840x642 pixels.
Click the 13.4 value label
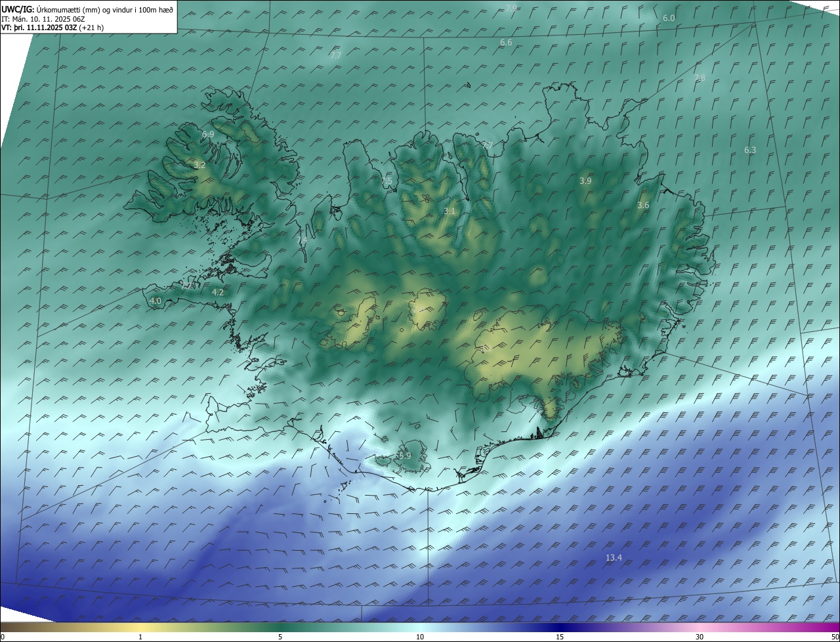[614, 558]
